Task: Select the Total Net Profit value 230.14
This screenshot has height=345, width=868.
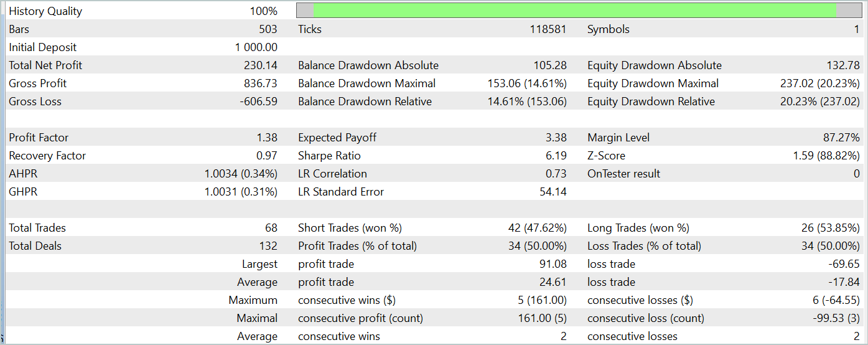Action: point(260,65)
